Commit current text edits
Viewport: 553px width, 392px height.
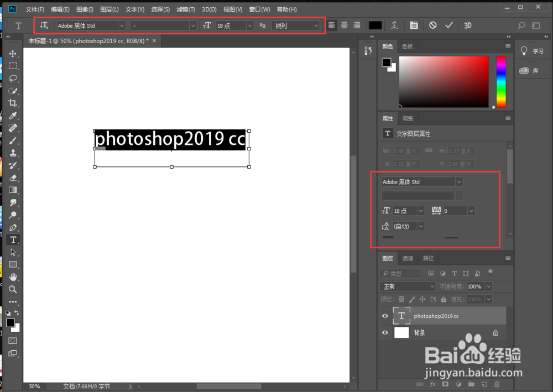[448, 25]
